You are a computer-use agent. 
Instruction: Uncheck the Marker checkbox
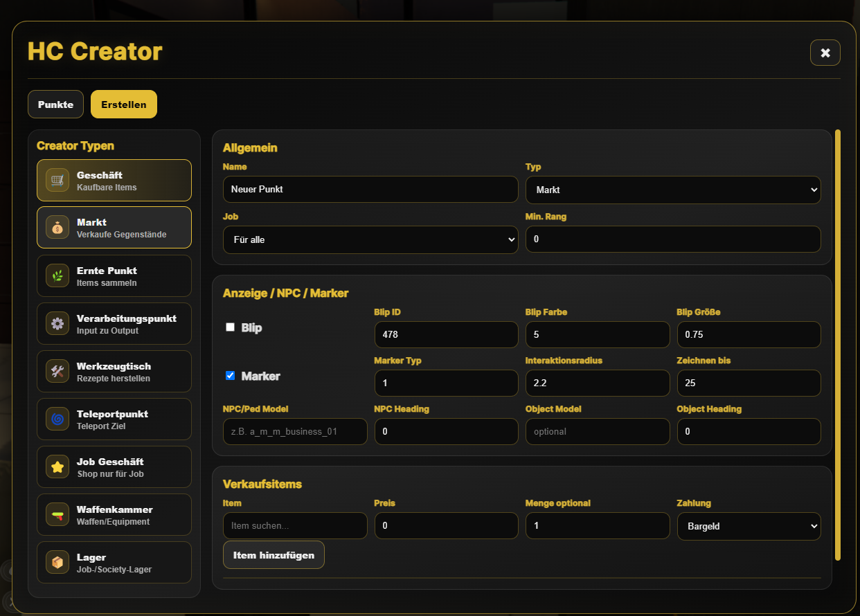pyautogui.click(x=231, y=376)
